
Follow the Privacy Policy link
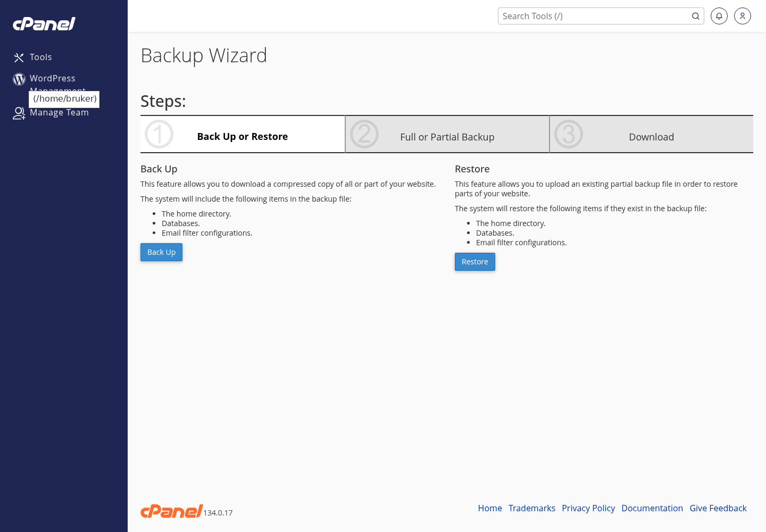pyautogui.click(x=588, y=508)
